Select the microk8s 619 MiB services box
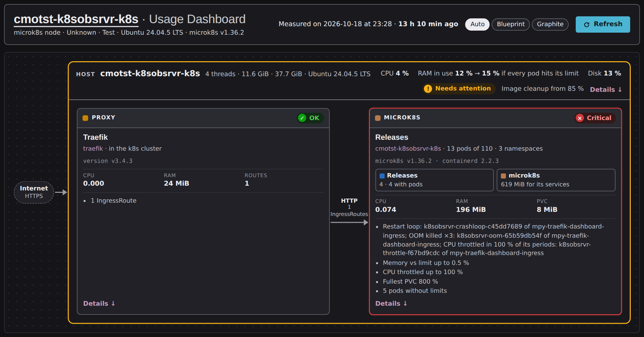Viewport: 644px width, 337px height. (x=556, y=180)
